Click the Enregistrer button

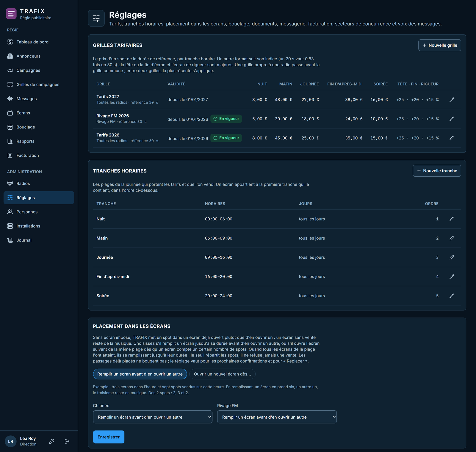[109, 437]
